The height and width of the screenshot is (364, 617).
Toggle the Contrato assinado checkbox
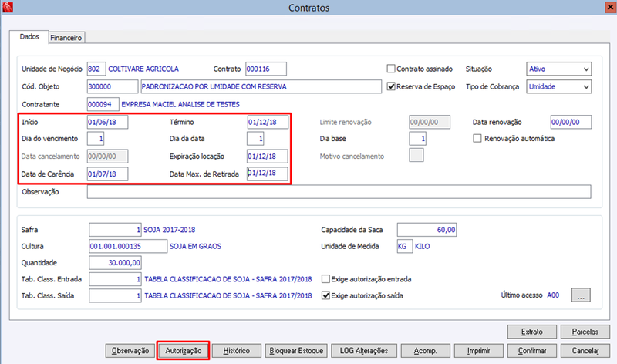click(x=391, y=69)
